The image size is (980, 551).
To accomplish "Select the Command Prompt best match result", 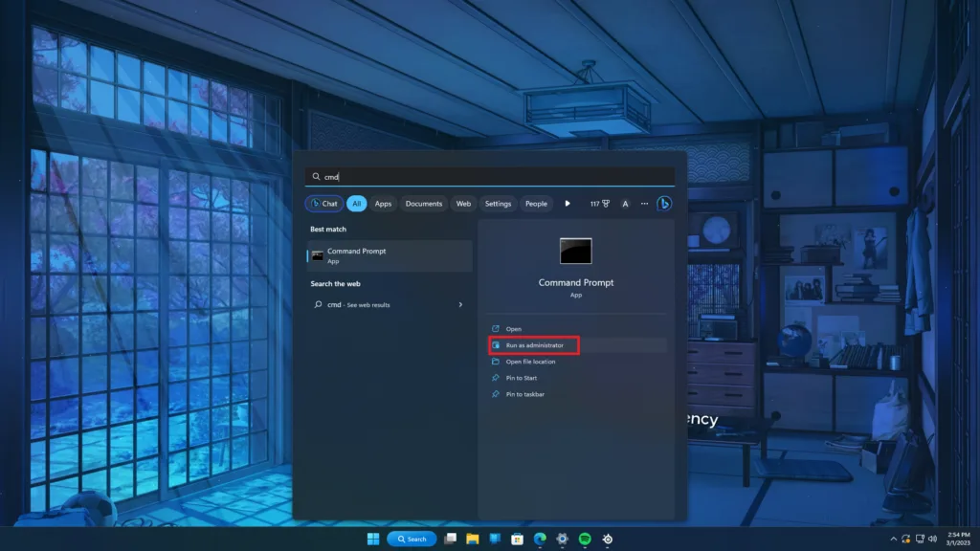I will [x=390, y=255].
